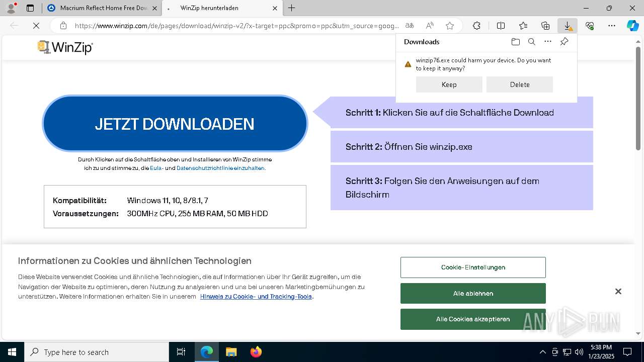Keep the winzip76.exe download
This screenshot has height=362, width=644.
point(449,84)
